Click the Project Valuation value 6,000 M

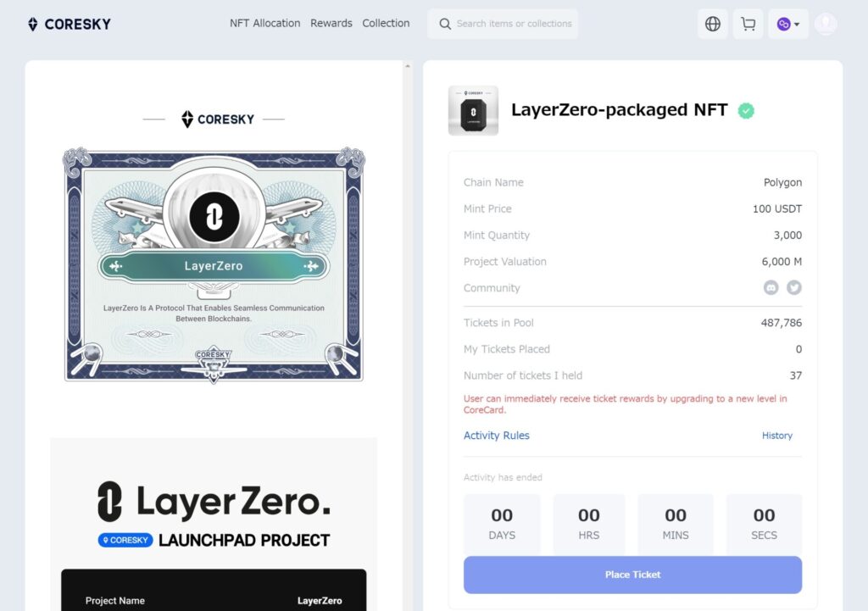coord(782,261)
